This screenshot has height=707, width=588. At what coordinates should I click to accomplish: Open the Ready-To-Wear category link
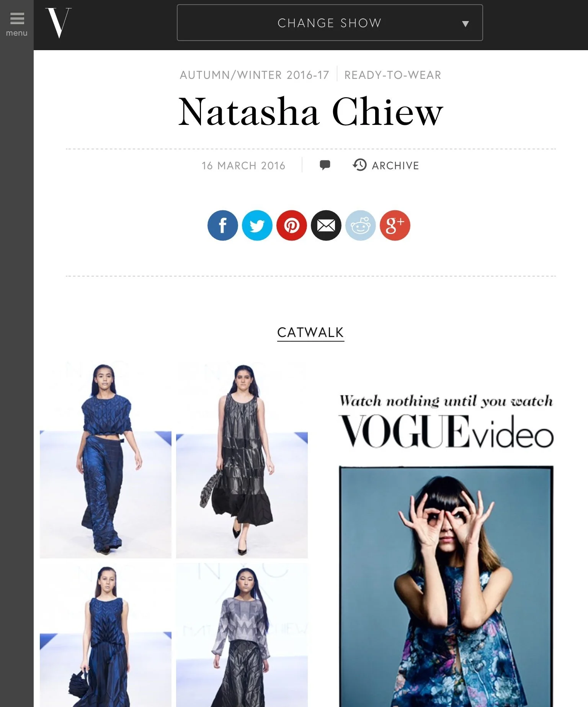click(x=393, y=75)
